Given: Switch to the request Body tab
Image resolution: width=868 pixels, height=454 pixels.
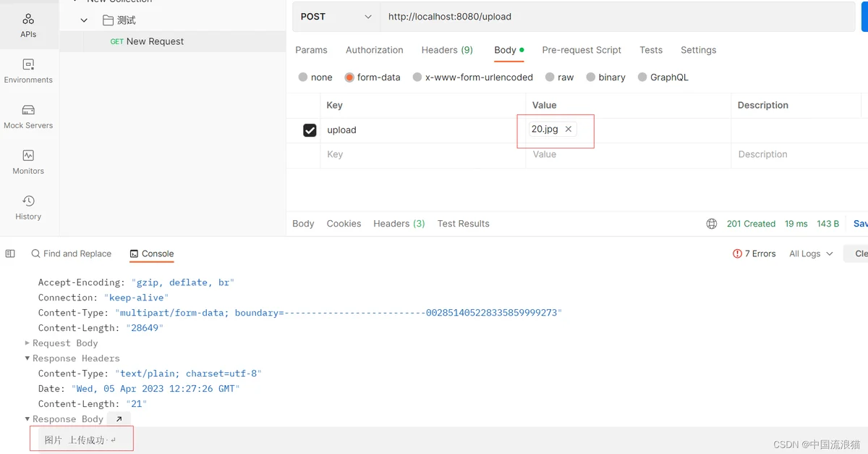Looking at the screenshot, I should pyautogui.click(x=509, y=50).
